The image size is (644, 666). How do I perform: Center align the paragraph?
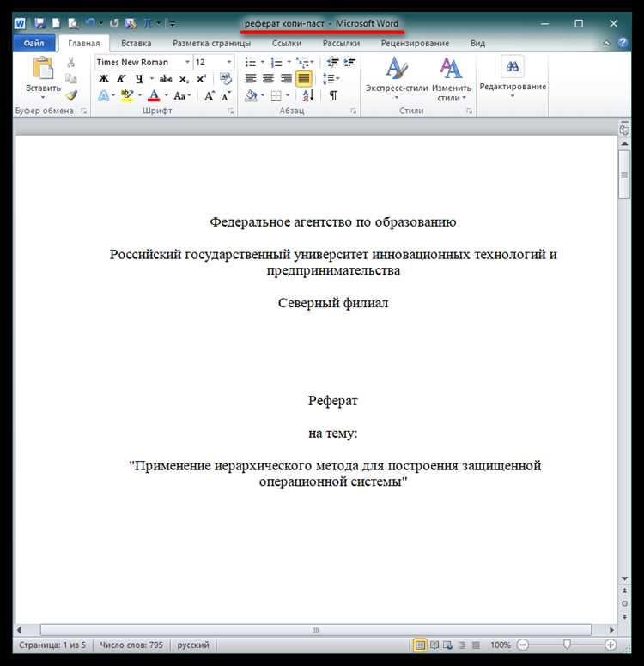tap(268, 79)
